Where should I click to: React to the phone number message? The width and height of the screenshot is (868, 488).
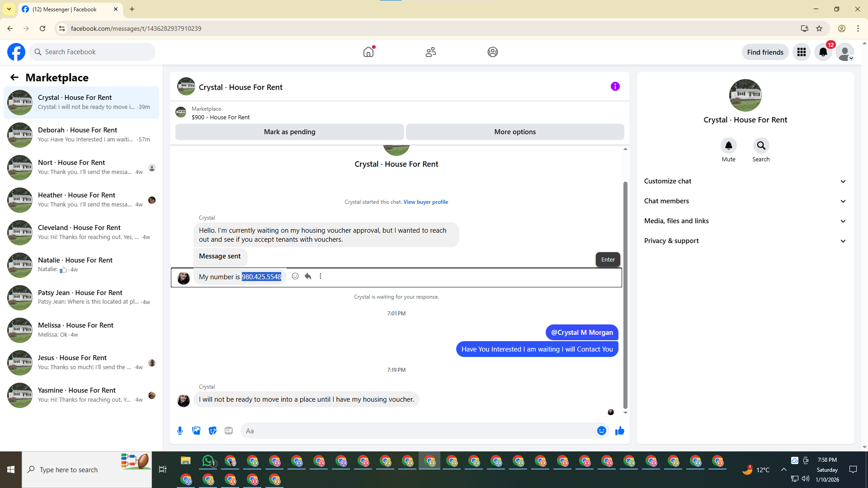295,276
